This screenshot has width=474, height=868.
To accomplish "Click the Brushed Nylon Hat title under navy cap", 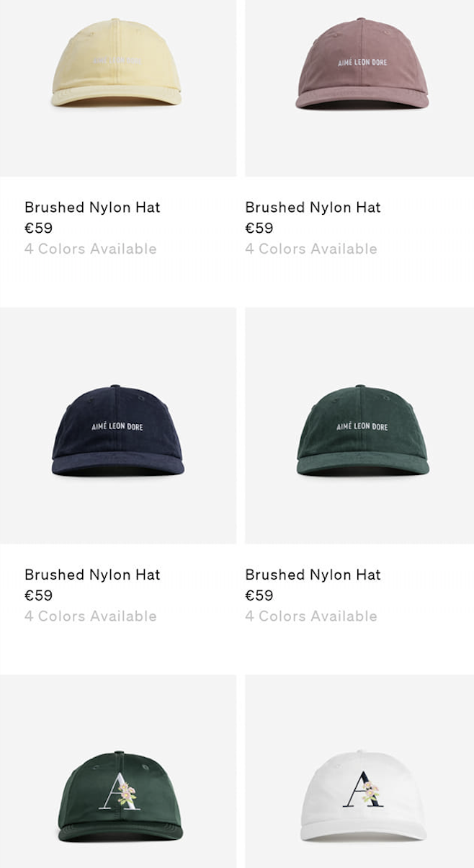I will (x=92, y=575).
